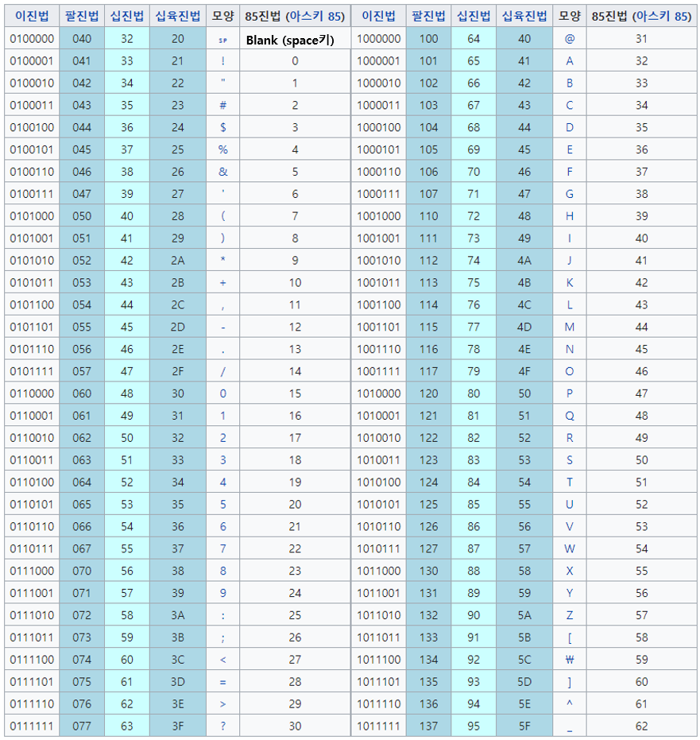This screenshot has width=700, height=740.
Task: Open the $ character link
Action: (x=223, y=127)
